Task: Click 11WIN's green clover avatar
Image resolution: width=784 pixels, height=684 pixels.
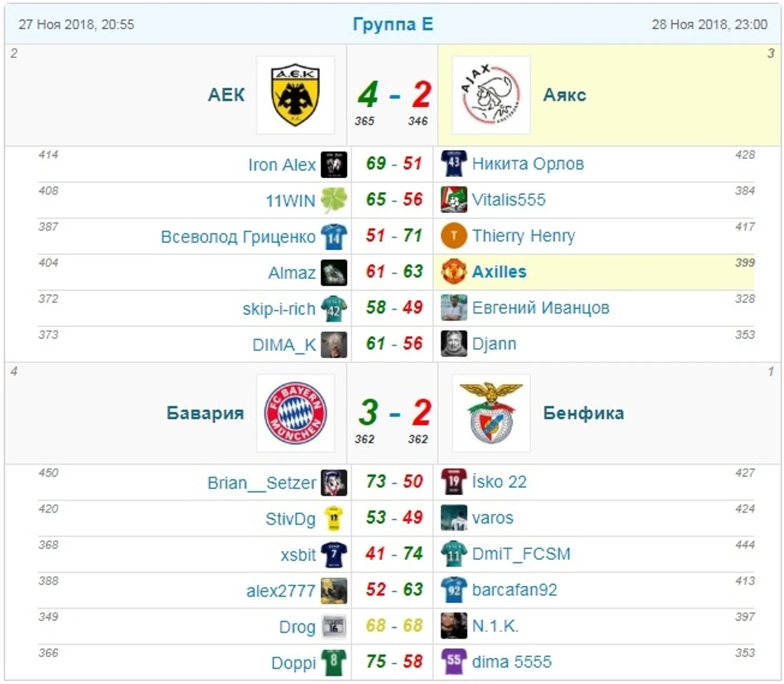Action: [x=333, y=200]
